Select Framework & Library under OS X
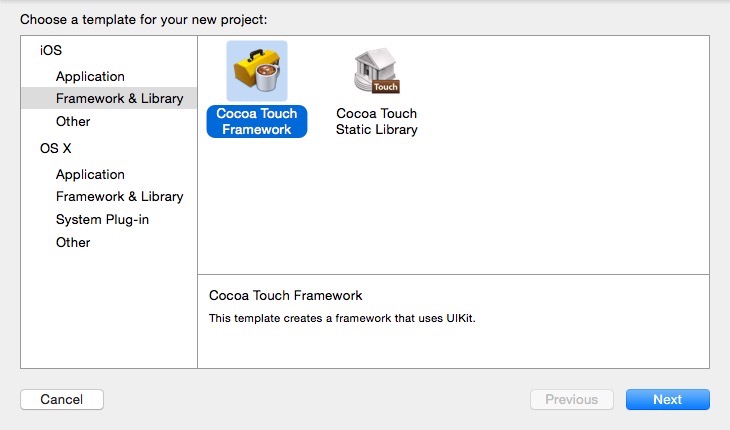730x430 pixels. pos(119,197)
